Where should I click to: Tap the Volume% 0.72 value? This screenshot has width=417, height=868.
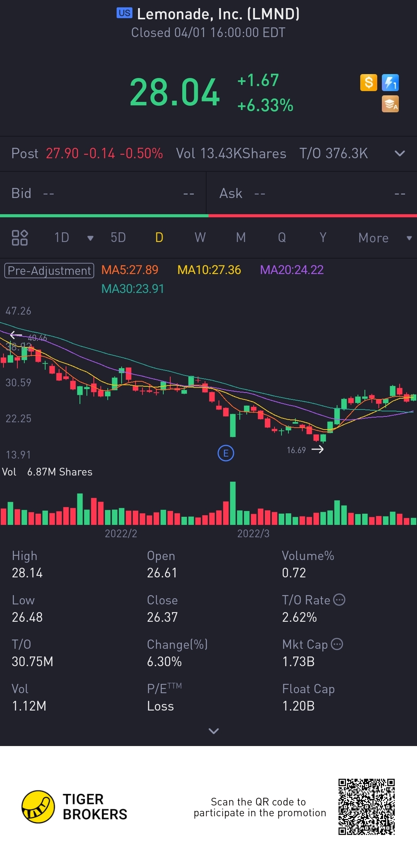click(x=294, y=573)
